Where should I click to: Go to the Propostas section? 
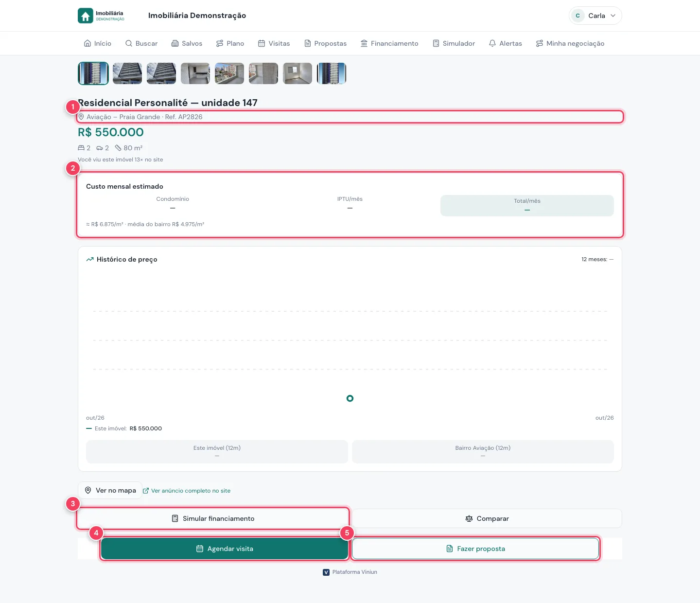[x=326, y=43]
